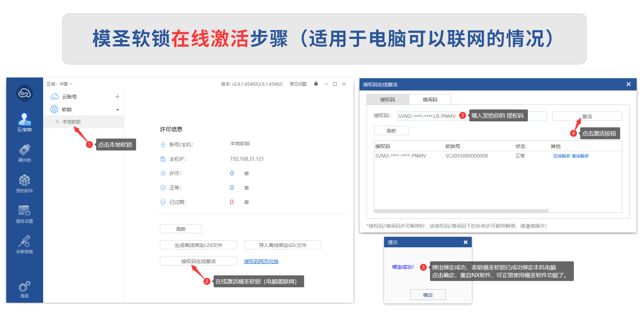
Task: Select the 本地软锁 tree item
Action: 72,122
